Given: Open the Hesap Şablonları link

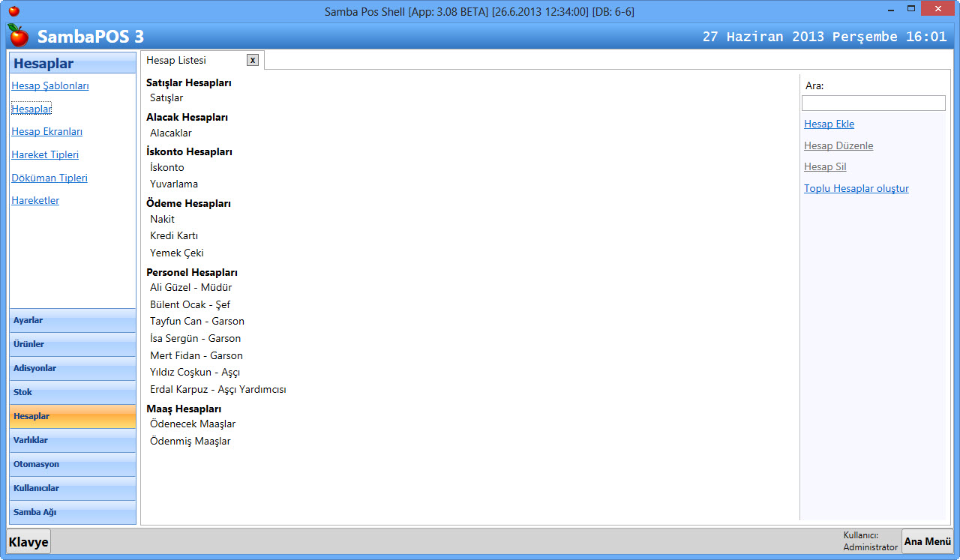Looking at the screenshot, I should coord(50,86).
